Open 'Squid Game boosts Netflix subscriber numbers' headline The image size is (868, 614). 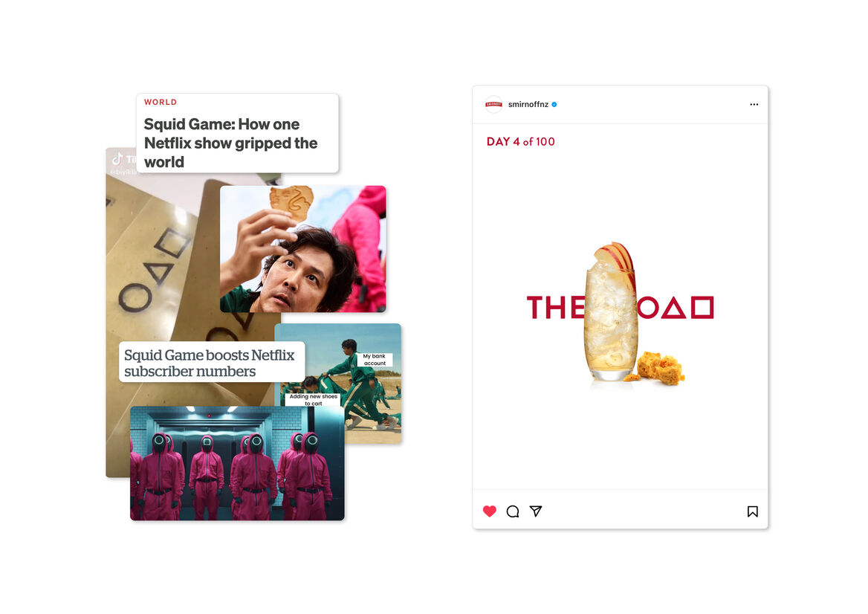[x=210, y=363]
